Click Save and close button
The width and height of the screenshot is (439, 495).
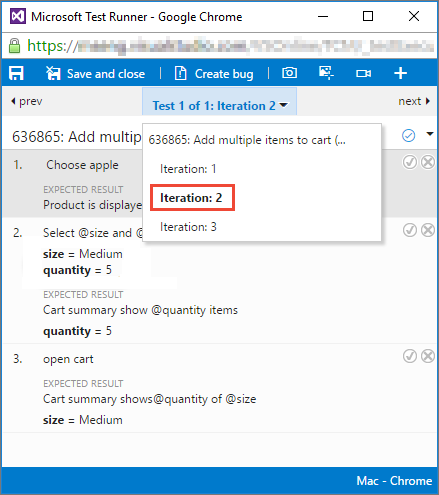pyautogui.click(x=95, y=74)
